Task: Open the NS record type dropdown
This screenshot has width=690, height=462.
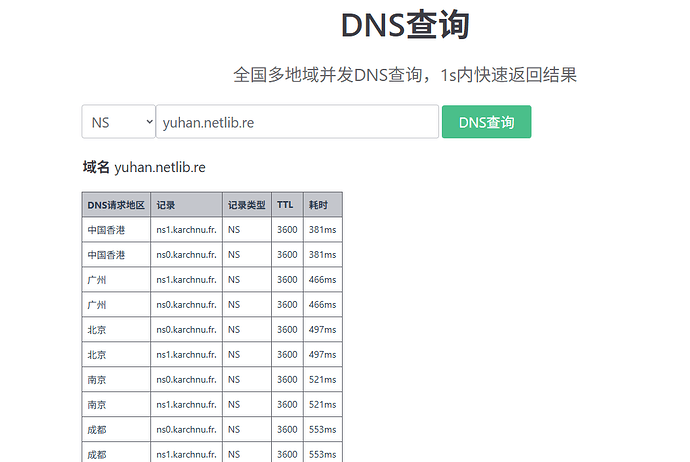Action: click(118, 122)
